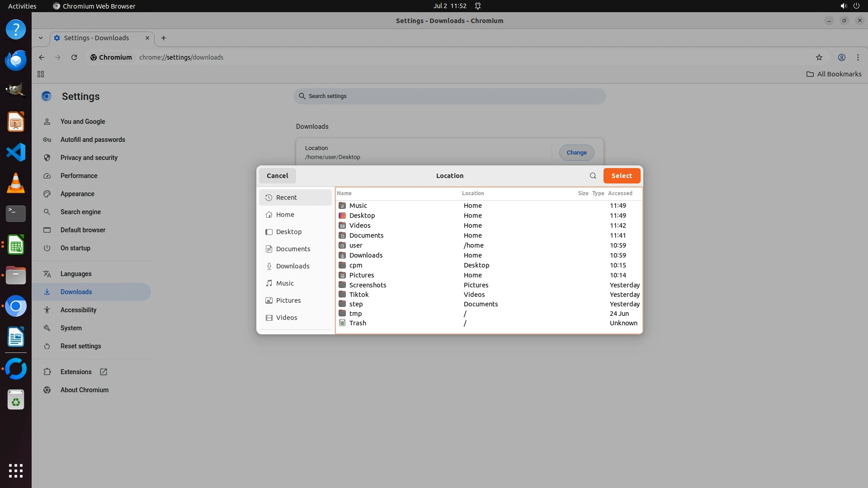Launch Visual Studio Code from dock
Image resolution: width=868 pixels, height=488 pixels.
16,152
